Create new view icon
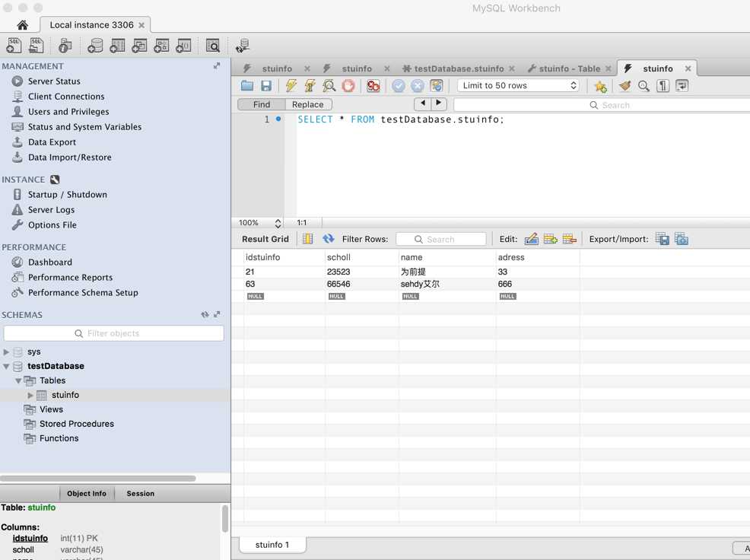 click(x=139, y=46)
